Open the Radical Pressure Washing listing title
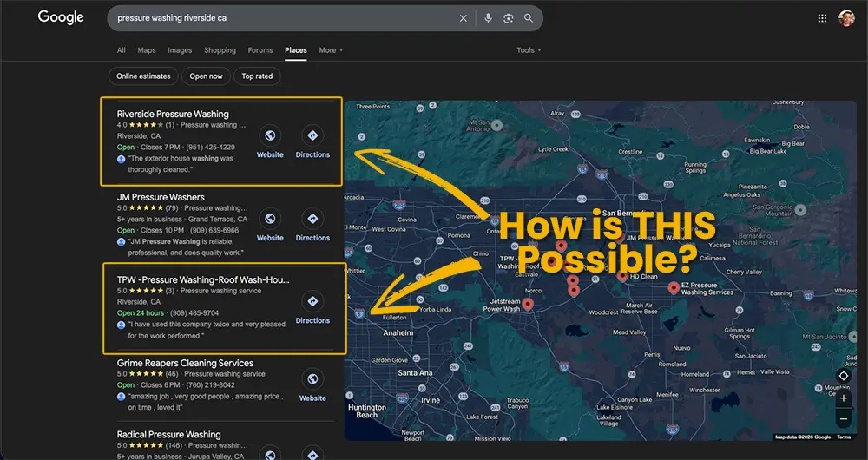Image resolution: width=868 pixels, height=460 pixels. pos(169,435)
